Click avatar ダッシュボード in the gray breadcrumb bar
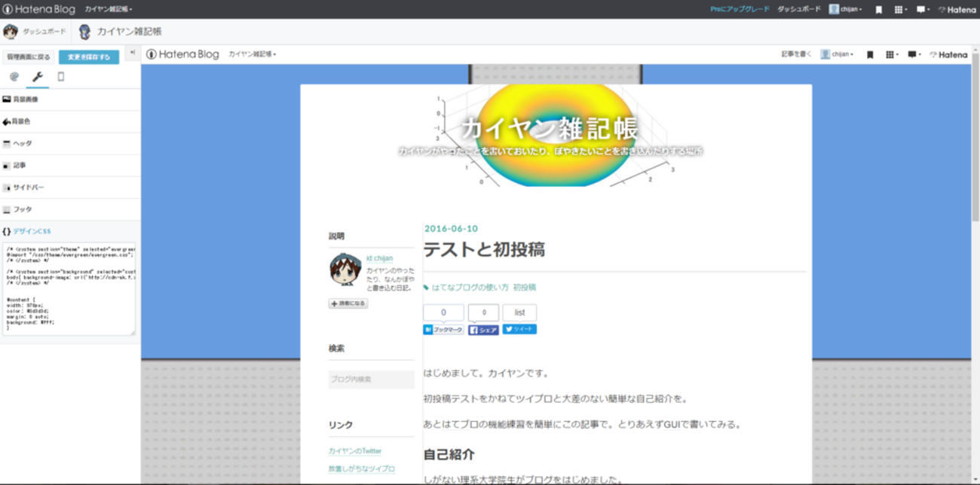Viewport: 980px width, 485px height. pyautogui.click(x=35, y=32)
